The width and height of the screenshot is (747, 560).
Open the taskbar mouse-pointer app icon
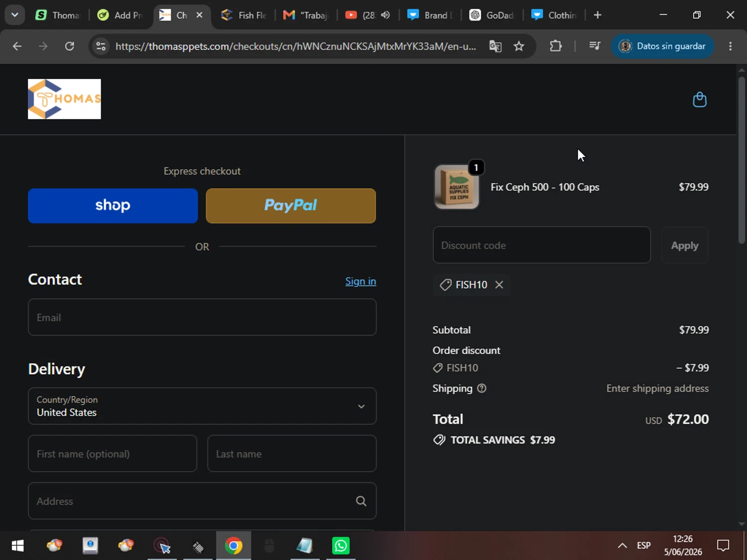click(162, 546)
